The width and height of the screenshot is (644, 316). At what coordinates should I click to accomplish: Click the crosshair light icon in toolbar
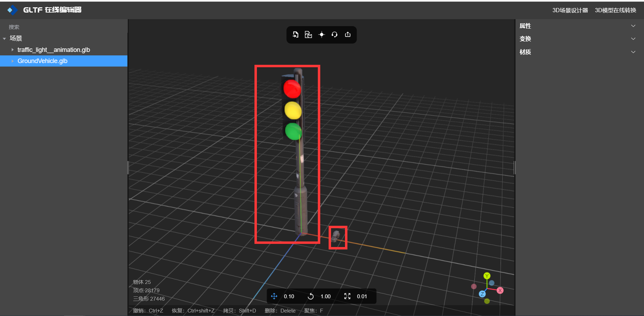[x=322, y=34]
